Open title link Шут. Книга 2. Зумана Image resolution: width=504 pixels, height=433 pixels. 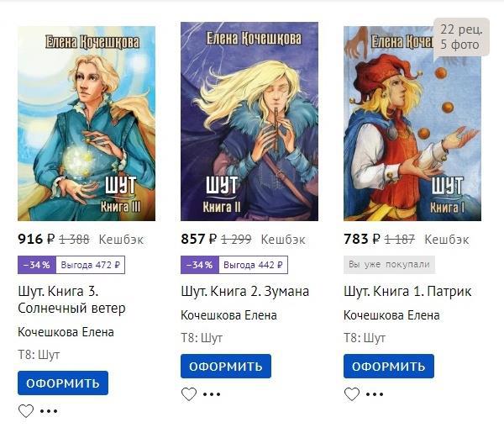(245, 292)
